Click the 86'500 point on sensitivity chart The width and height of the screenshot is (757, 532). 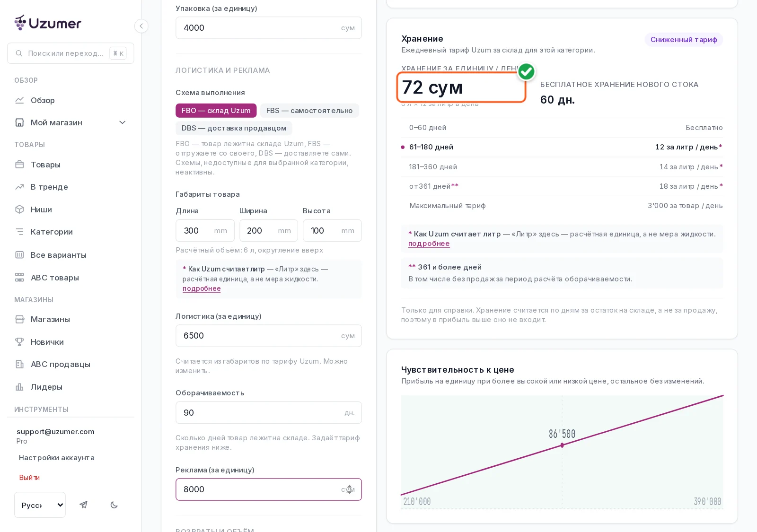pos(562,445)
